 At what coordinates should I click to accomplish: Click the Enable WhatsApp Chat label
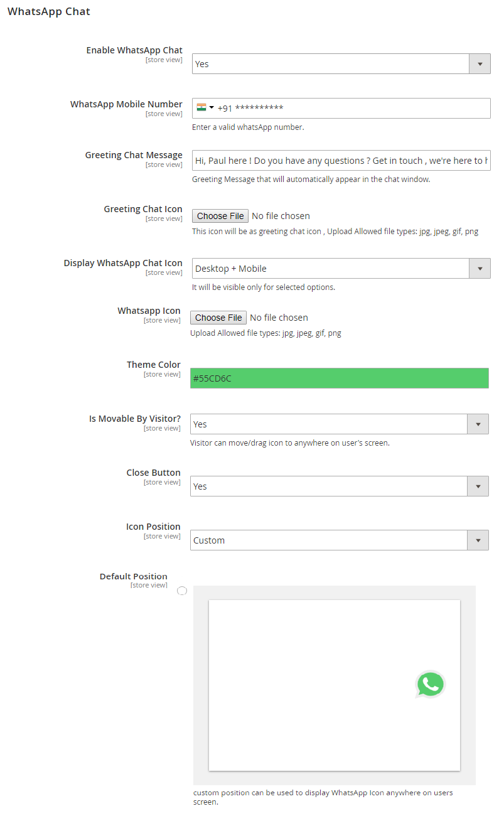134,50
